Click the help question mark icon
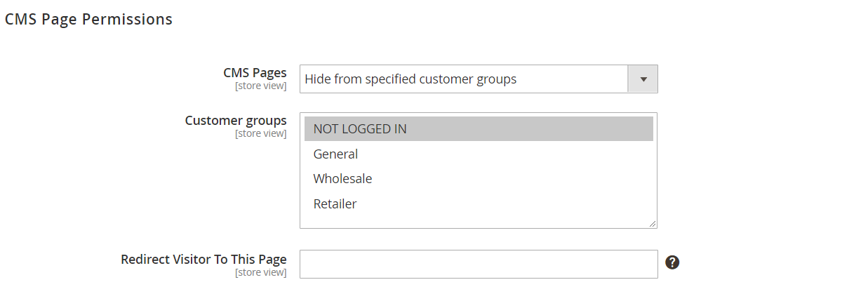This screenshot has height=301, width=868. [x=672, y=262]
